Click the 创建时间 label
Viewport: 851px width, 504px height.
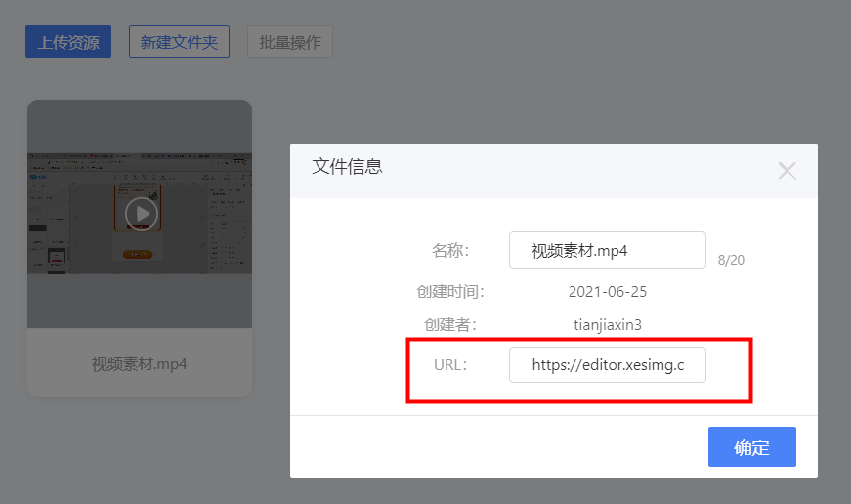450,292
